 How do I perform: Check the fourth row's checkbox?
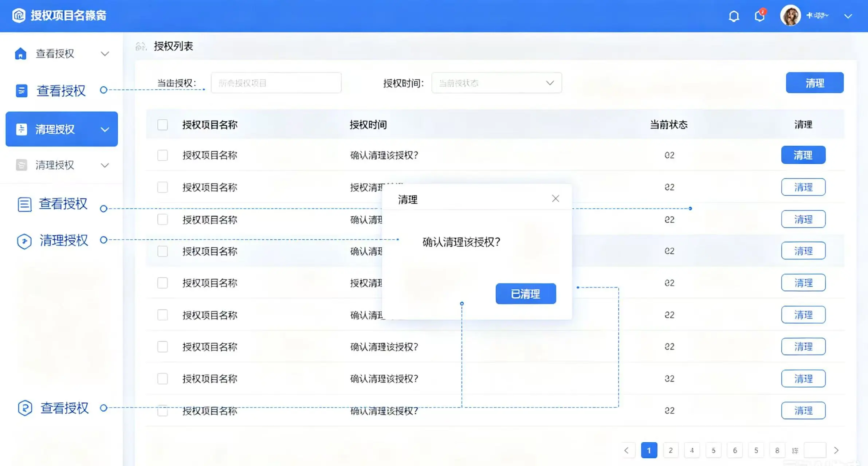[x=162, y=251]
